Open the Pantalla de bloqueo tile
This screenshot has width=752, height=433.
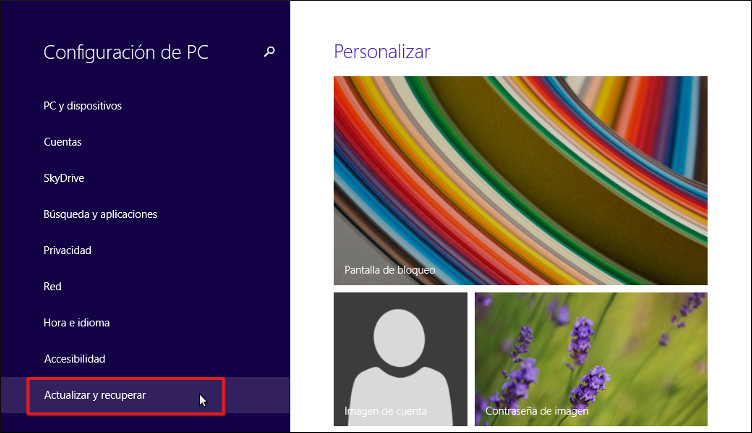[520, 180]
